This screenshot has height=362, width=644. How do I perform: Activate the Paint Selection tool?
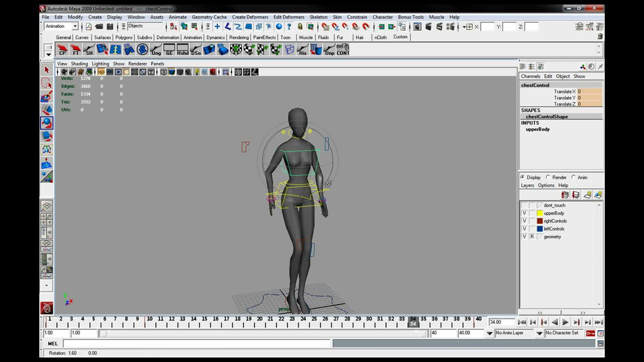pyautogui.click(x=47, y=97)
